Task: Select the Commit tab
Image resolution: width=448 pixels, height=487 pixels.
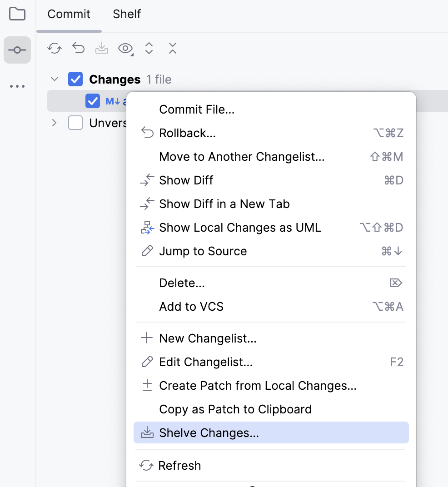Action: [69, 14]
